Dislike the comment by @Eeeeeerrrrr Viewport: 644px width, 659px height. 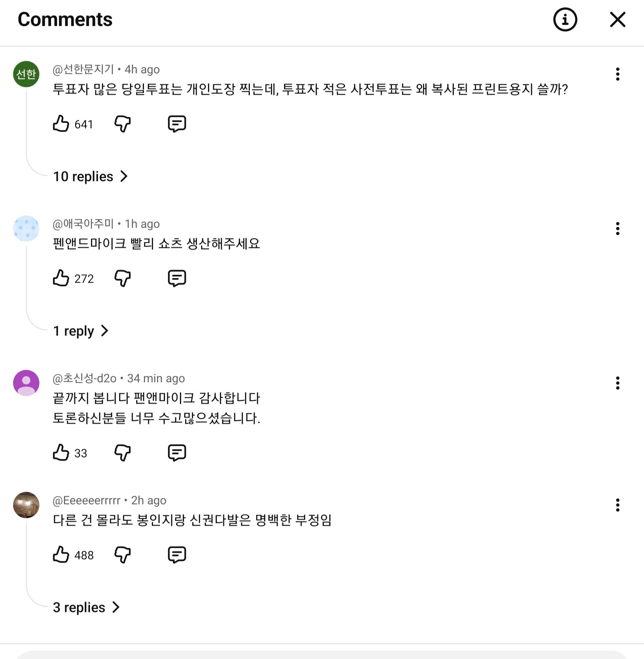pos(122,555)
